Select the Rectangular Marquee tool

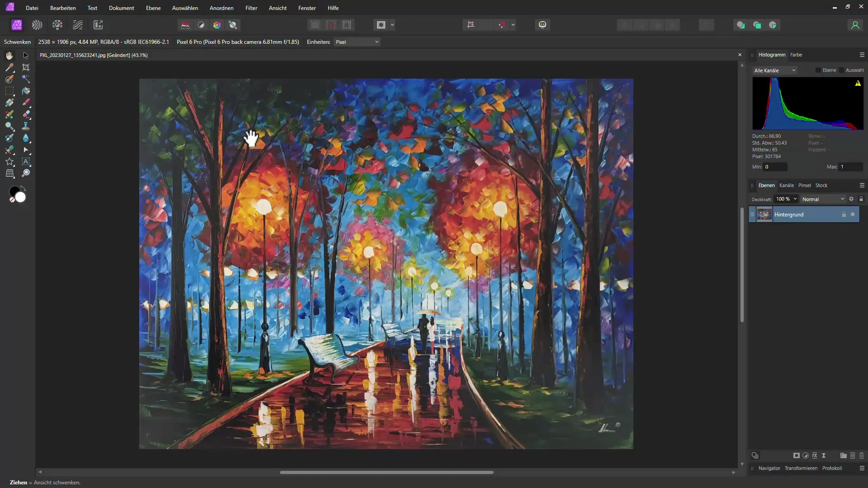[9, 91]
